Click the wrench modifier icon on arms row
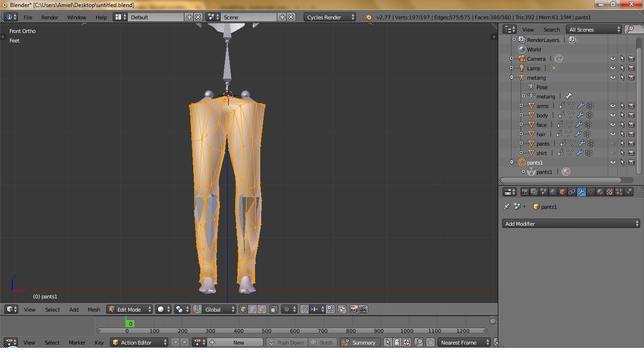This screenshot has height=362, width=644. pyautogui.click(x=580, y=106)
